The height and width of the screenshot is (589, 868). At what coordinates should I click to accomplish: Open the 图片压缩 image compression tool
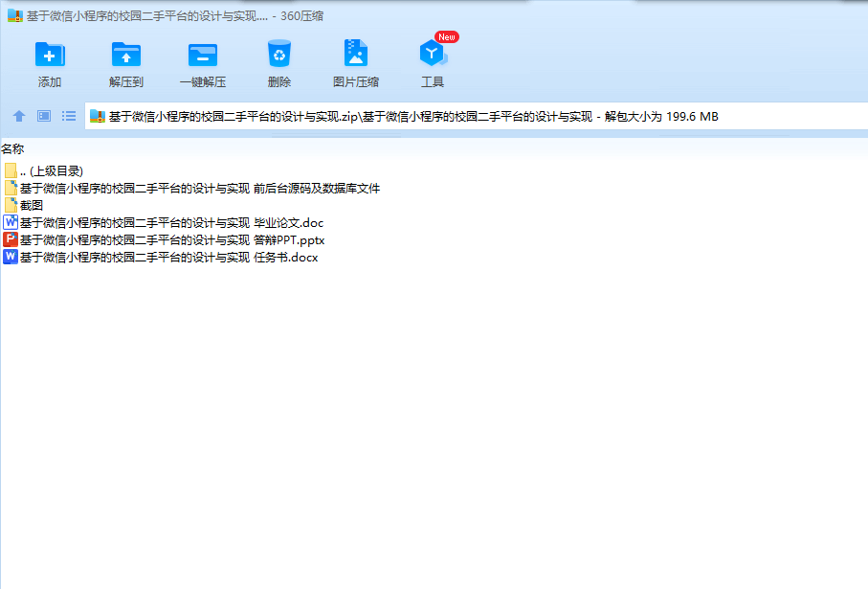click(355, 54)
